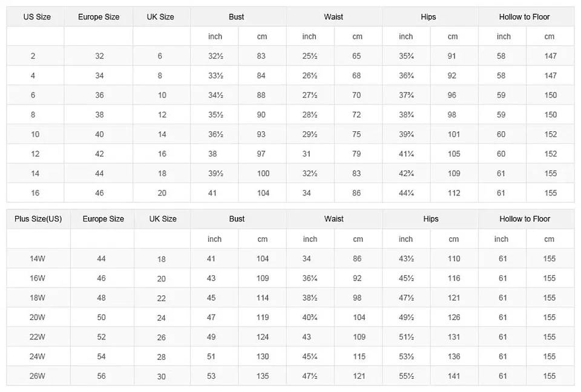Select the 14W plus size row label
581x392 pixels.
(38, 259)
